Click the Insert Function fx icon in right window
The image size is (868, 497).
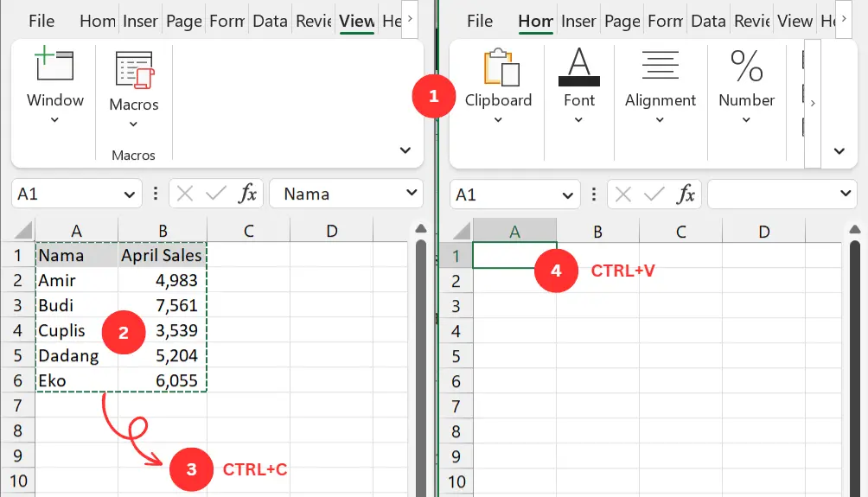(686, 194)
